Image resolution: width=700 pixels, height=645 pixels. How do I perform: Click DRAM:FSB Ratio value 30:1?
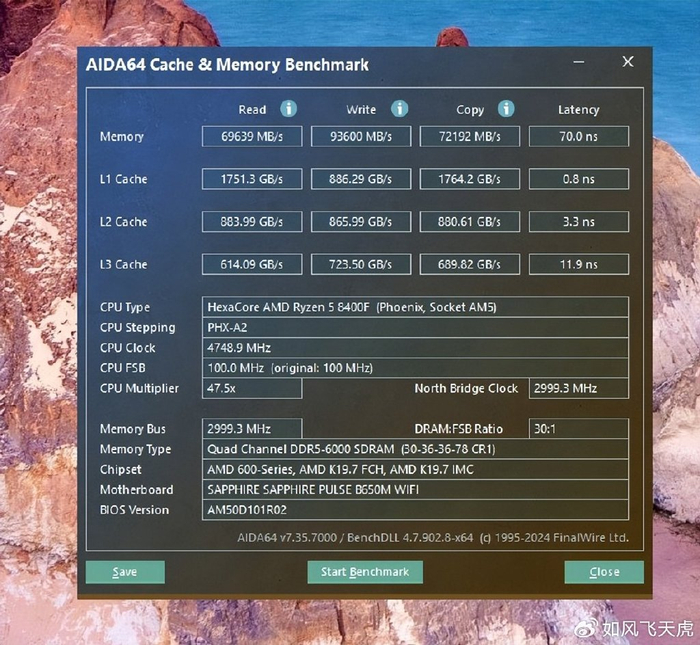point(579,429)
